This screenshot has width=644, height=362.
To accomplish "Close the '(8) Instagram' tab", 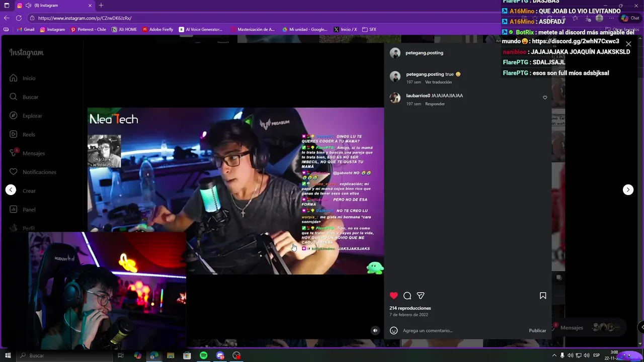I will (x=90, y=6).
